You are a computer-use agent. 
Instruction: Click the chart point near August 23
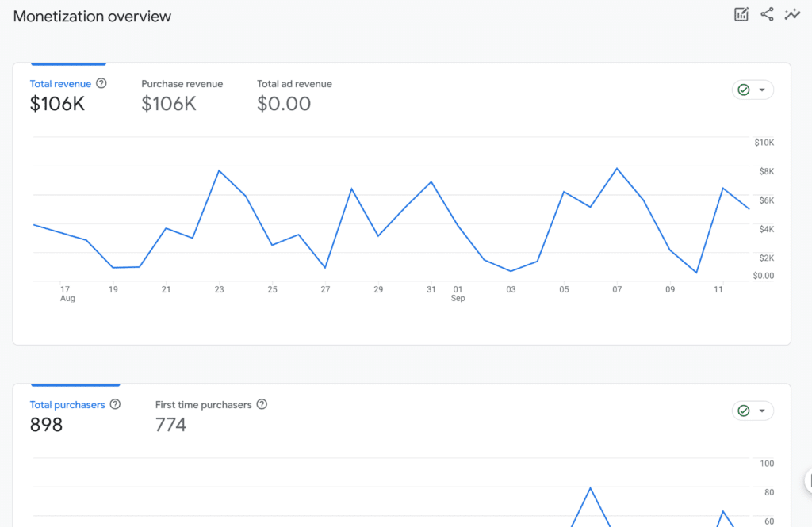pyautogui.click(x=220, y=169)
